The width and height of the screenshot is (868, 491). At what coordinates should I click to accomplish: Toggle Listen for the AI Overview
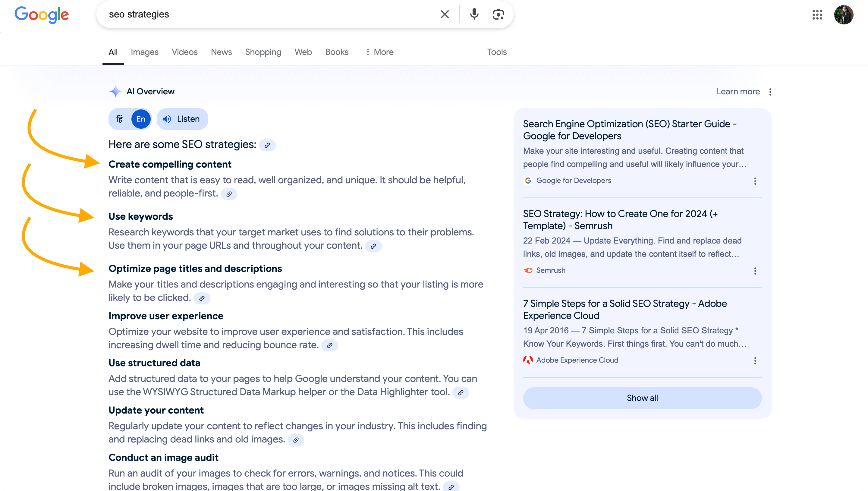(x=182, y=119)
